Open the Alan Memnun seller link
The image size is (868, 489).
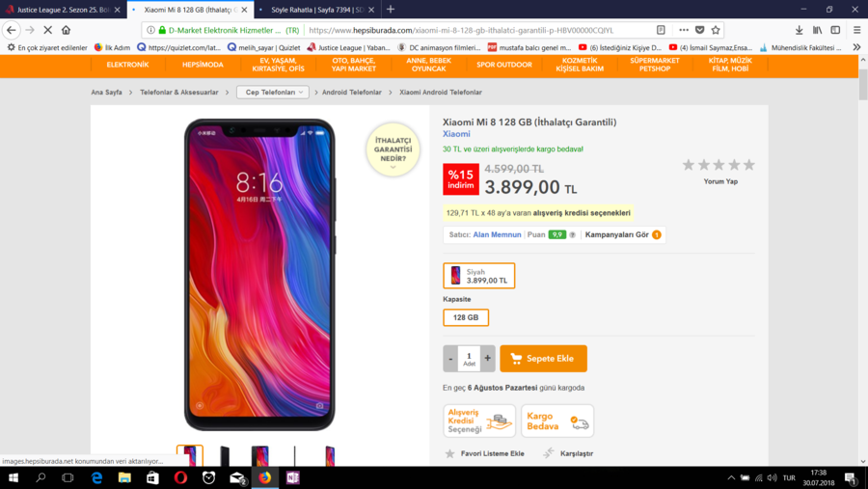(497, 234)
